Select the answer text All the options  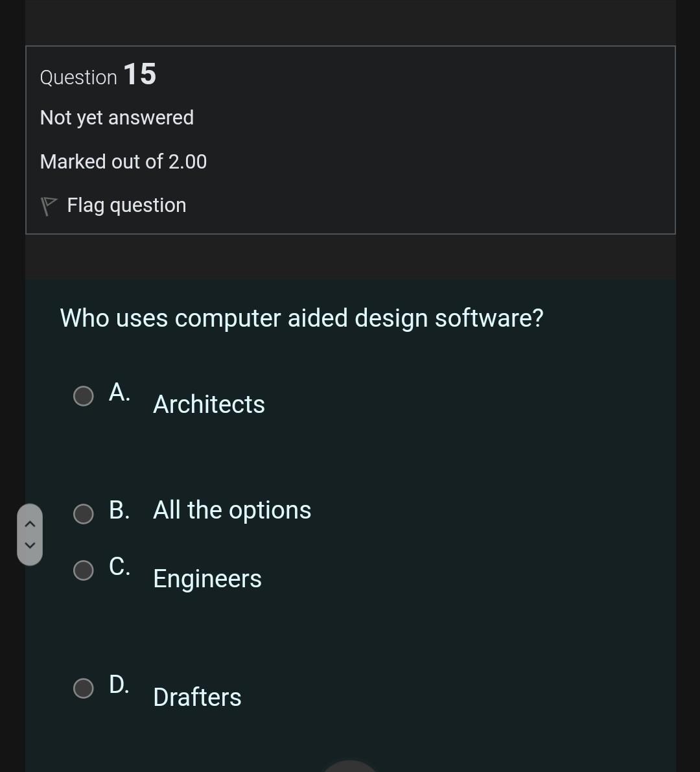(231, 510)
